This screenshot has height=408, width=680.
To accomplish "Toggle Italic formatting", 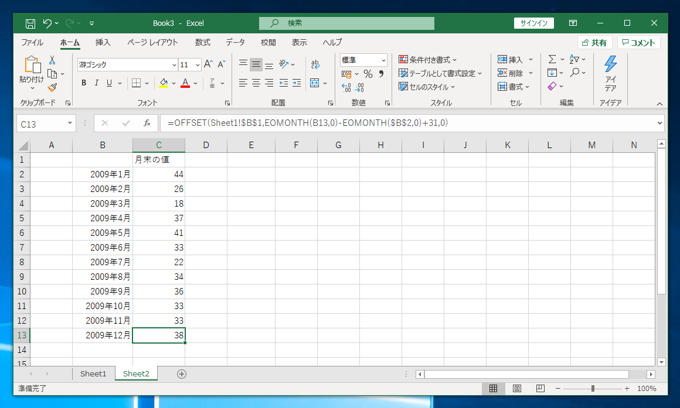I will (96, 83).
